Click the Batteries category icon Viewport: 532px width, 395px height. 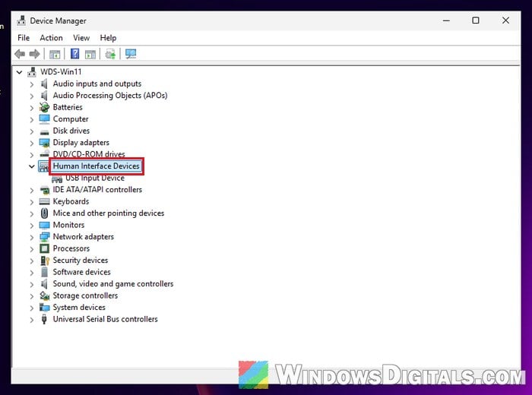coord(44,107)
